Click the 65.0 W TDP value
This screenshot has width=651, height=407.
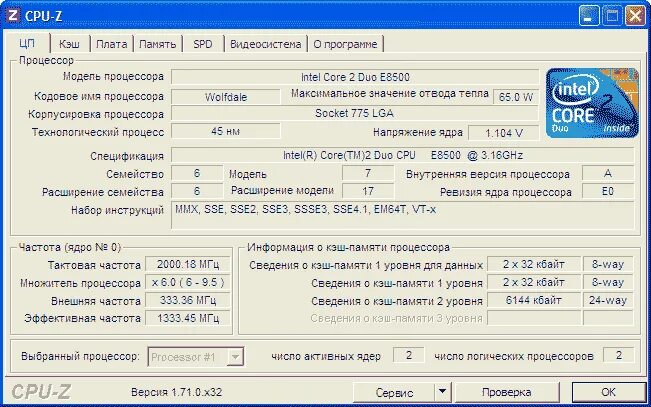tap(516, 97)
